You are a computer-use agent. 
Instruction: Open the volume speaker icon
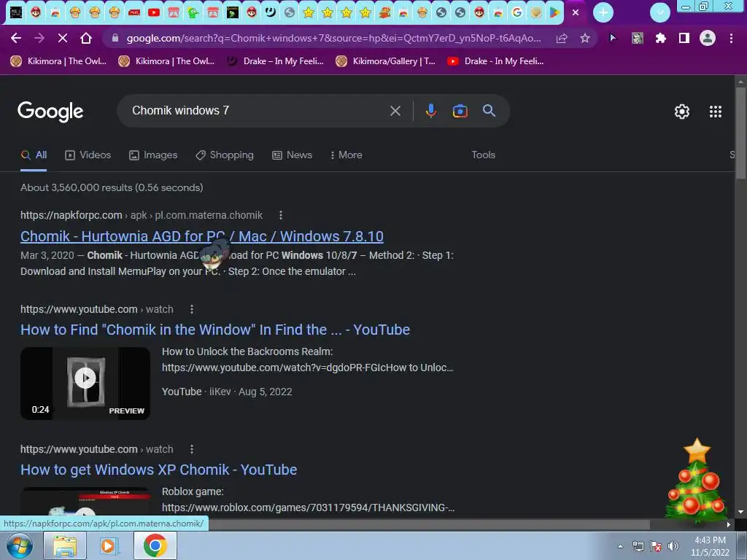coord(673,546)
